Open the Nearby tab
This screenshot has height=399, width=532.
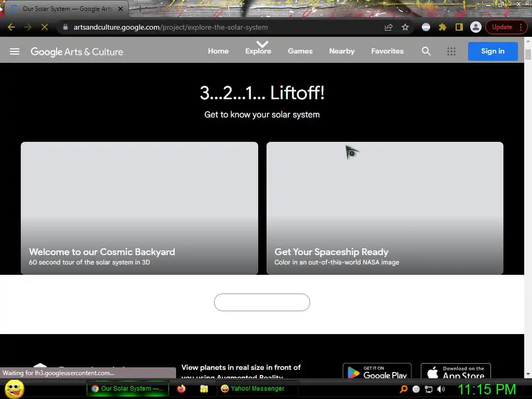[342, 51]
